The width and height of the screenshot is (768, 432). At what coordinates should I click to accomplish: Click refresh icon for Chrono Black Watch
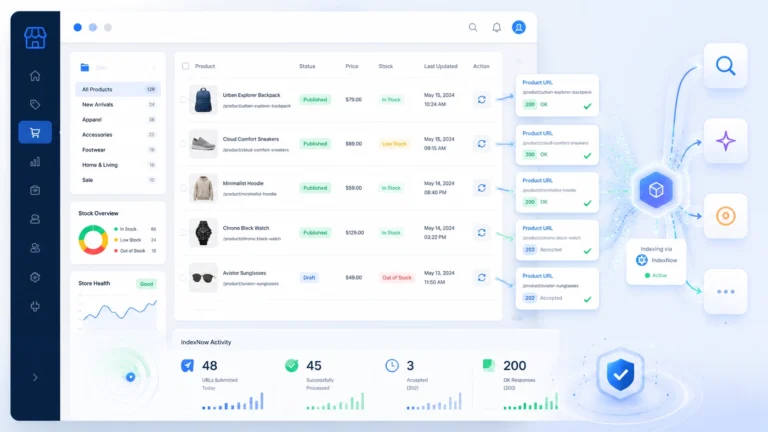pyautogui.click(x=481, y=233)
